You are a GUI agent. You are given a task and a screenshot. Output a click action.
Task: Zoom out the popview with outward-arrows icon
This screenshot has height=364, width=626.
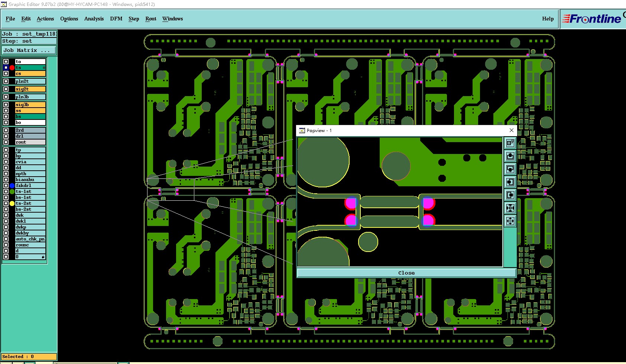pyautogui.click(x=510, y=221)
